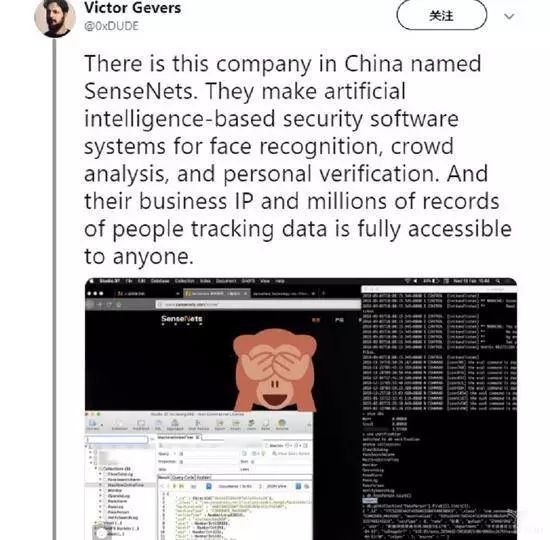This screenshot has width=550, height=540.
Task: Click the SenseNets logo on the webpage
Action: click(x=181, y=320)
